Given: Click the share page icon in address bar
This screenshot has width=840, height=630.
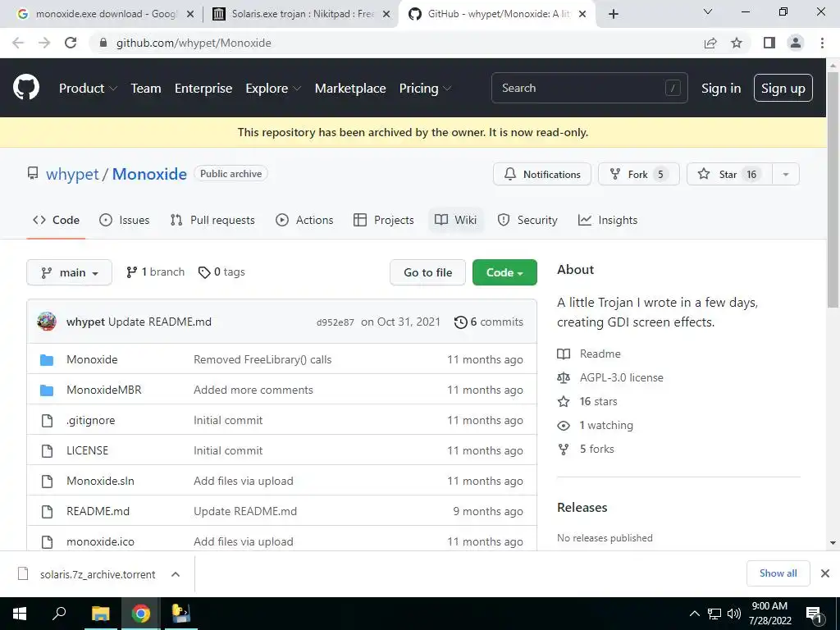Looking at the screenshot, I should [710, 43].
